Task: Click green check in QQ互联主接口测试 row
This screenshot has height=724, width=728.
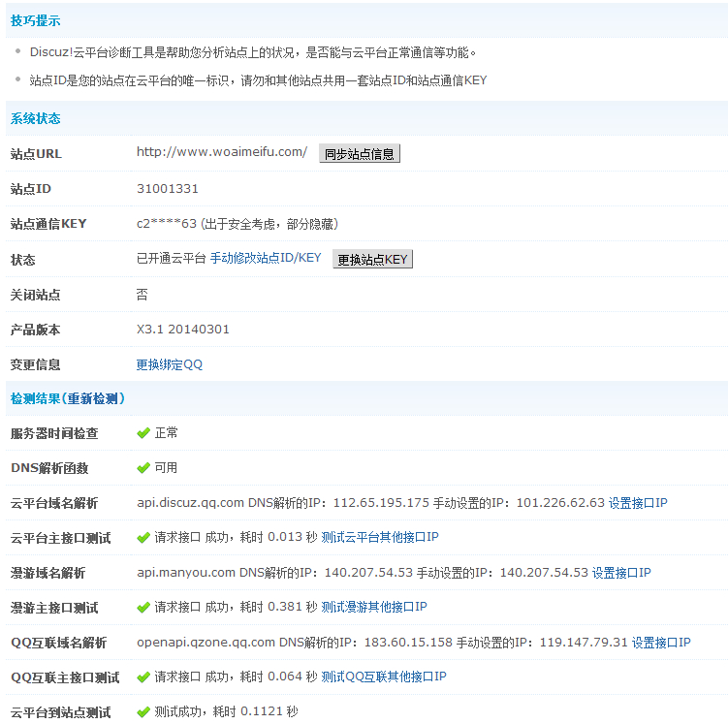Action: tap(143, 677)
